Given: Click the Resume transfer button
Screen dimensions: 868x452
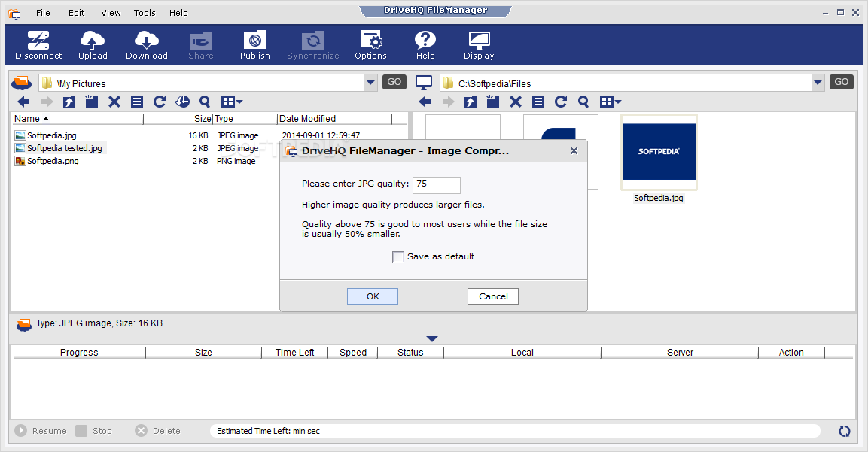Looking at the screenshot, I should [x=41, y=431].
